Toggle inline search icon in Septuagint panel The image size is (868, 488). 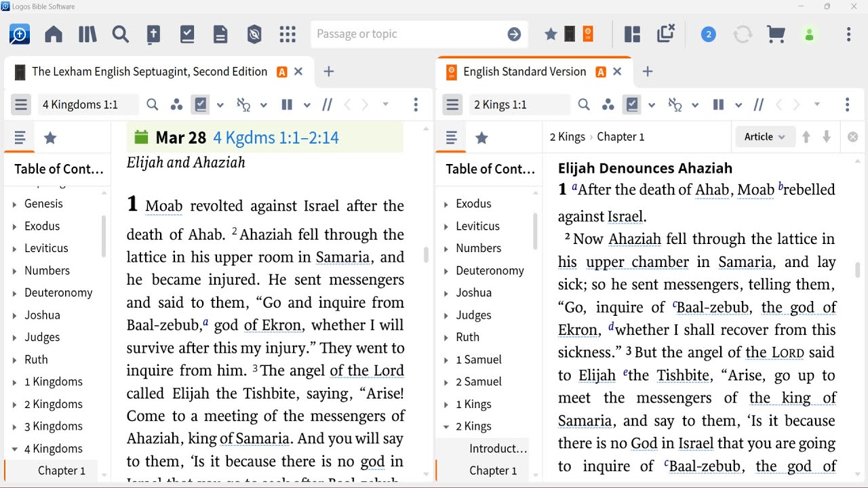coord(243,104)
